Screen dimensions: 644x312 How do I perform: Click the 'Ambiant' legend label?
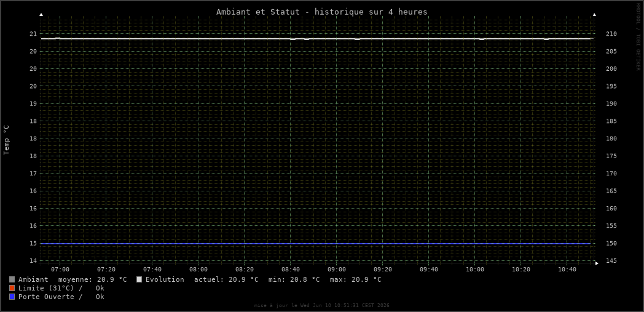33,279
